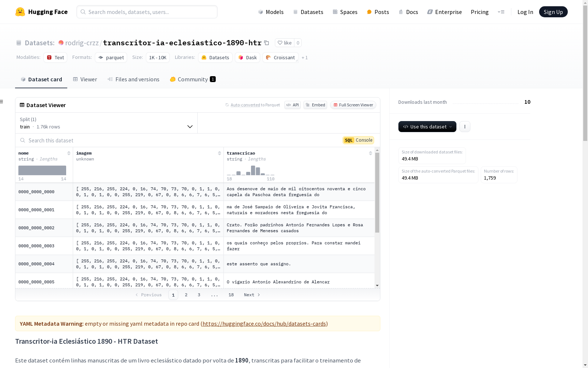Open the rodrig-crzz profile link
Screen dimensions: 588x368
[82, 43]
